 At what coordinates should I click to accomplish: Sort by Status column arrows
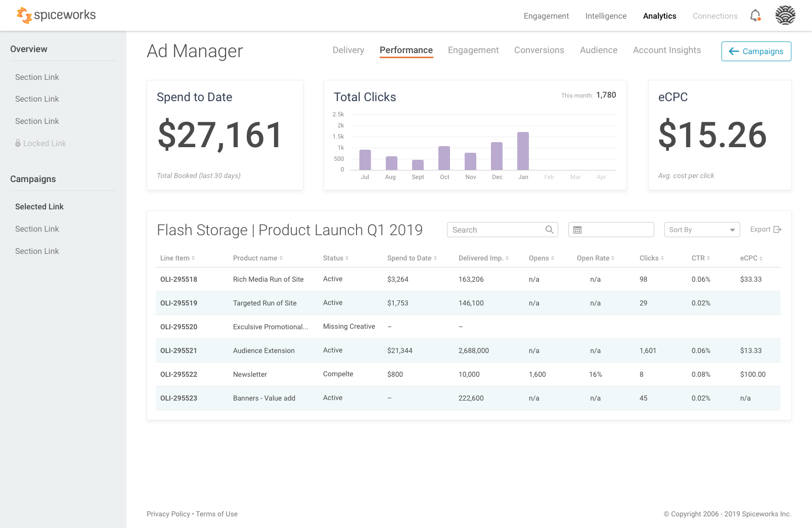(x=347, y=258)
